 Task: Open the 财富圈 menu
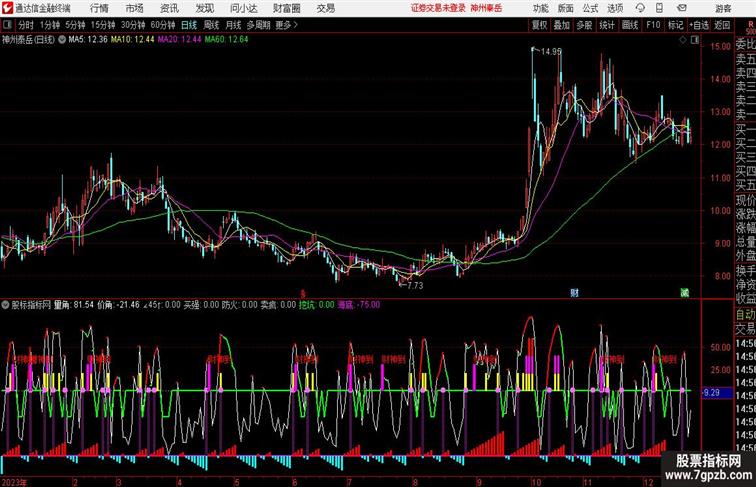pyautogui.click(x=286, y=8)
